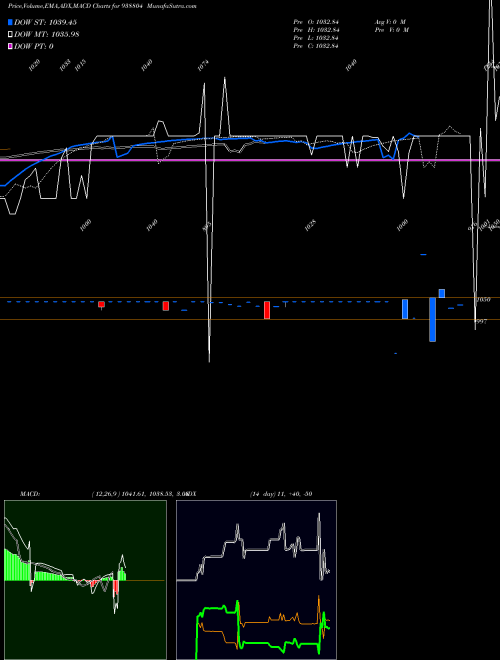Image resolution: width=500 pixels, height=660 pixels.
Task: Click the MACD parameters '(12,26,9)' text
Action: point(106,494)
